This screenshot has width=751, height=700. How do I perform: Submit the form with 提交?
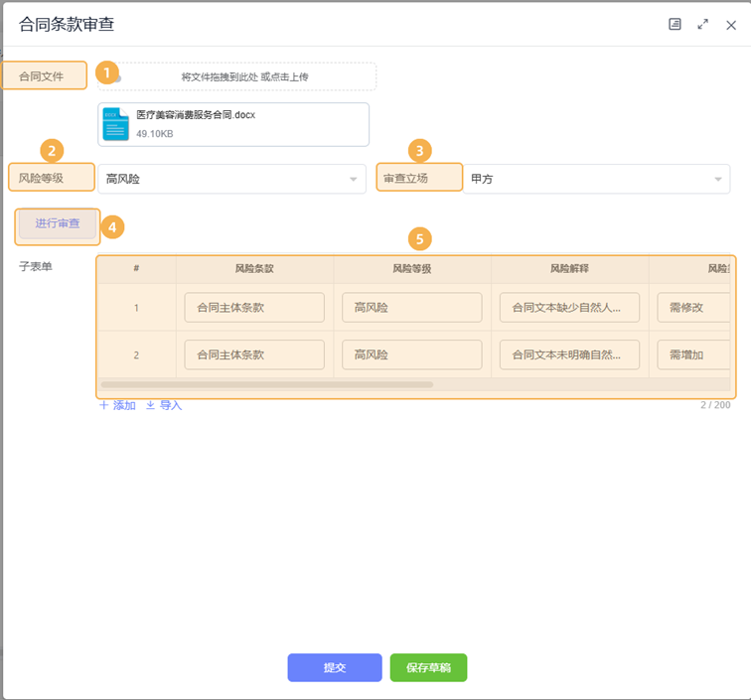[x=335, y=667]
